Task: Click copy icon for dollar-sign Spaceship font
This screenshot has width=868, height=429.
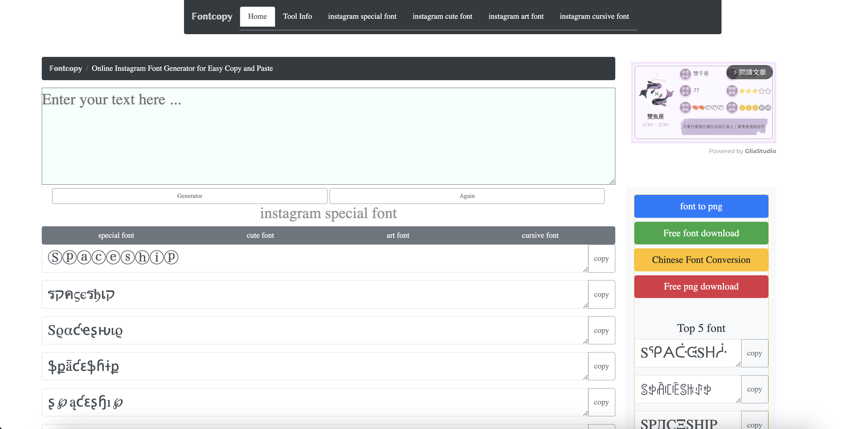Action: [x=601, y=365]
